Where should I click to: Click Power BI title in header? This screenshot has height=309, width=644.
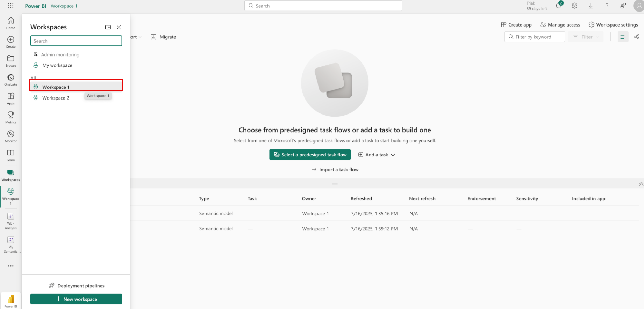coord(36,6)
